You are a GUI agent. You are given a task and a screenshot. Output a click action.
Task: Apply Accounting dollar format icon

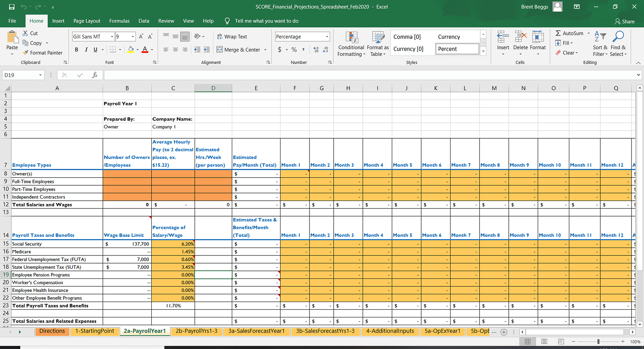(280, 50)
